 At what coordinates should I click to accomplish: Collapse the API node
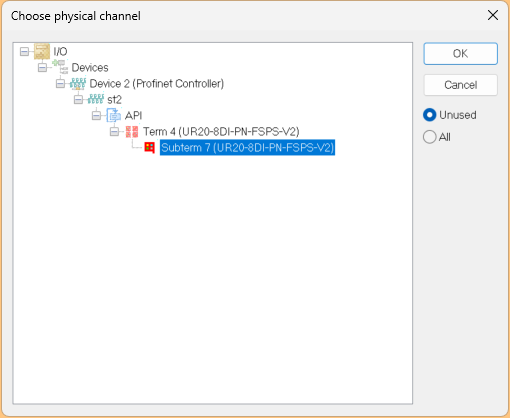pos(96,115)
